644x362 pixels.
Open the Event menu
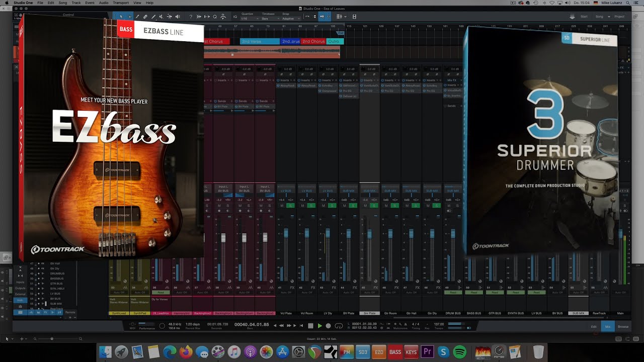pos(90,3)
